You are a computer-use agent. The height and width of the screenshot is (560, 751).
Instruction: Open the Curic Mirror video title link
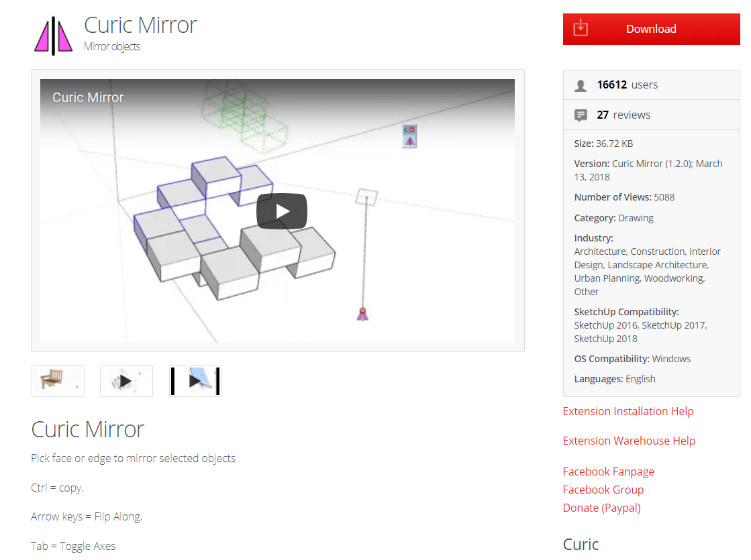[x=88, y=97]
